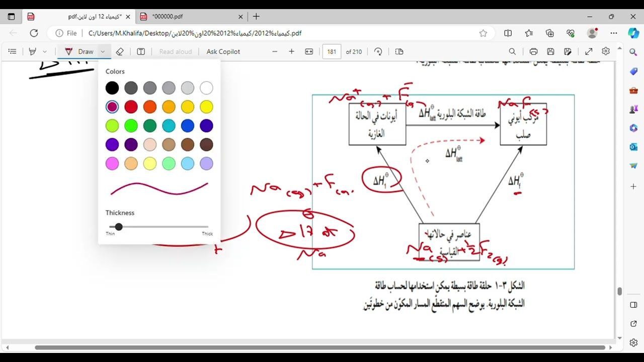Close the كيمياء 12 اون لاين.pdf tab
Screen dimensions: 644x362
(128, 17)
